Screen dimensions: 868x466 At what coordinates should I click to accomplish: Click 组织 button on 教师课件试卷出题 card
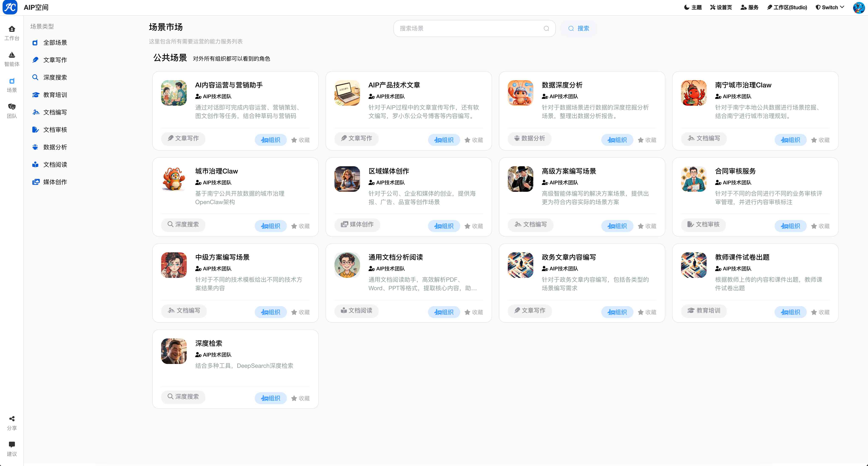point(791,312)
